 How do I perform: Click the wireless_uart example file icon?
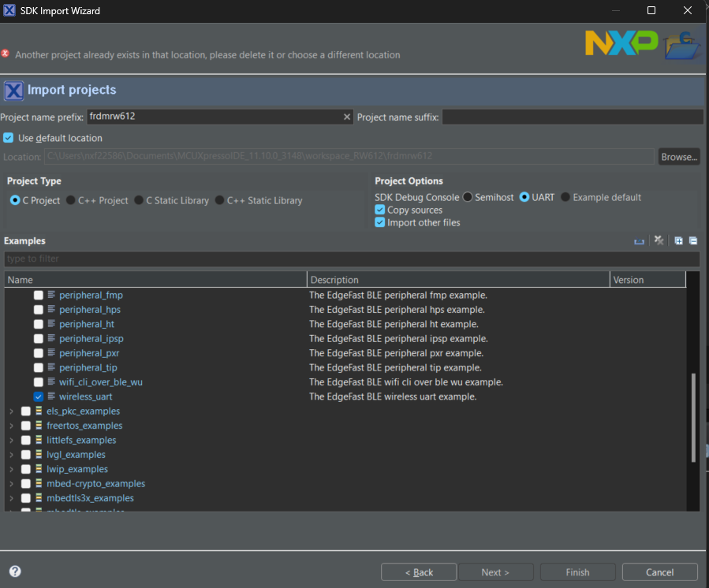[x=51, y=396]
